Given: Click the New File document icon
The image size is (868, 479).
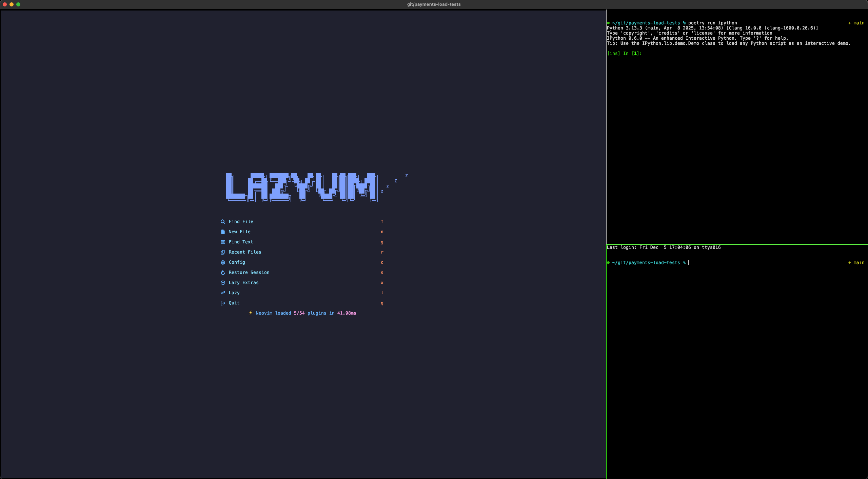Looking at the screenshot, I should (x=223, y=232).
